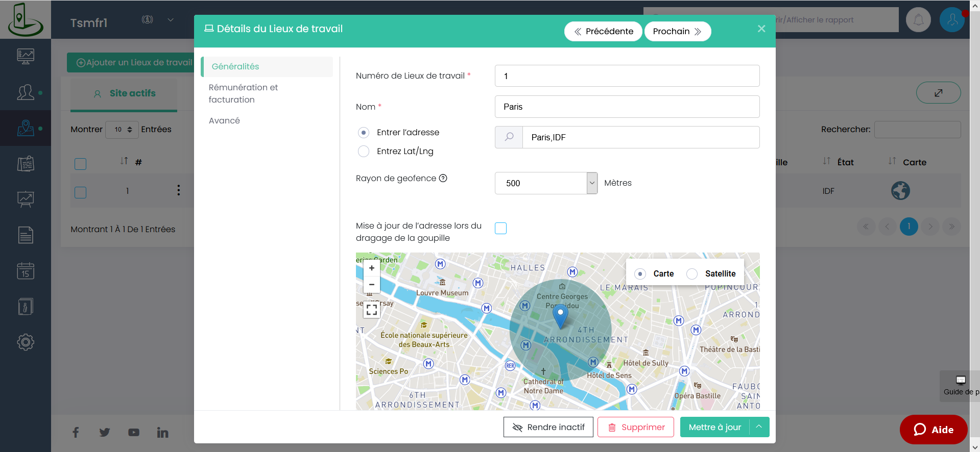
Task: Click the address search magnifier icon
Action: 509,137
